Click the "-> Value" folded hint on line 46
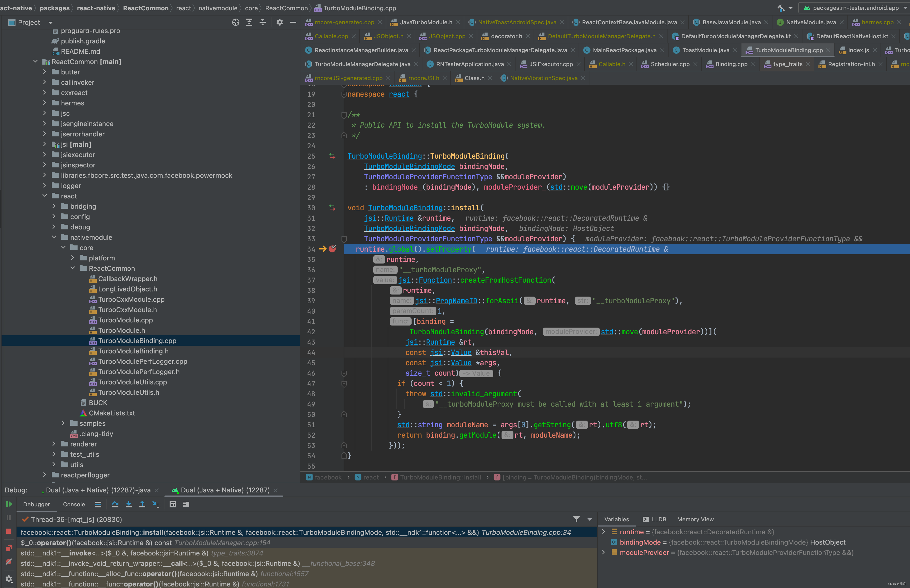Viewport: 910px width, 588px height. coord(476,373)
